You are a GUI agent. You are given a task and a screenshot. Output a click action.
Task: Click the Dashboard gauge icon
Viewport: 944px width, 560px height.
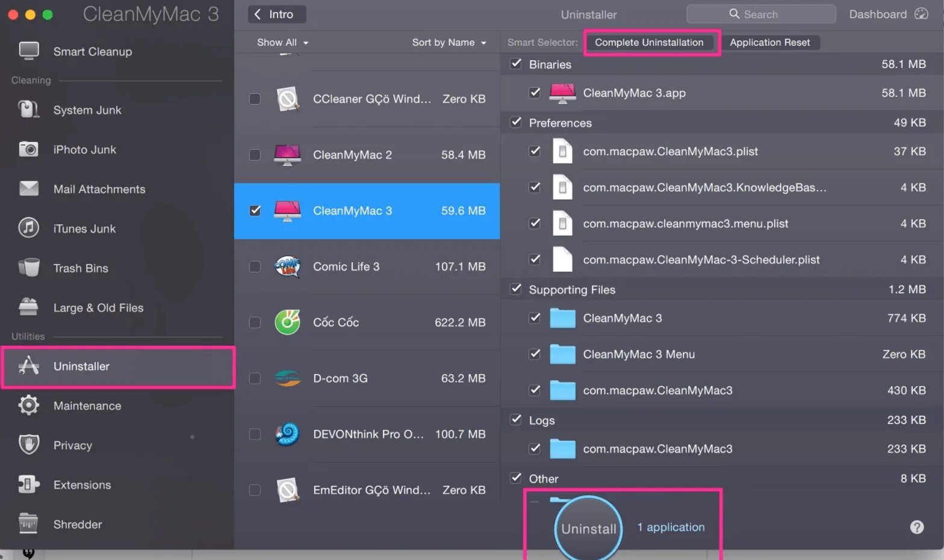921,14
